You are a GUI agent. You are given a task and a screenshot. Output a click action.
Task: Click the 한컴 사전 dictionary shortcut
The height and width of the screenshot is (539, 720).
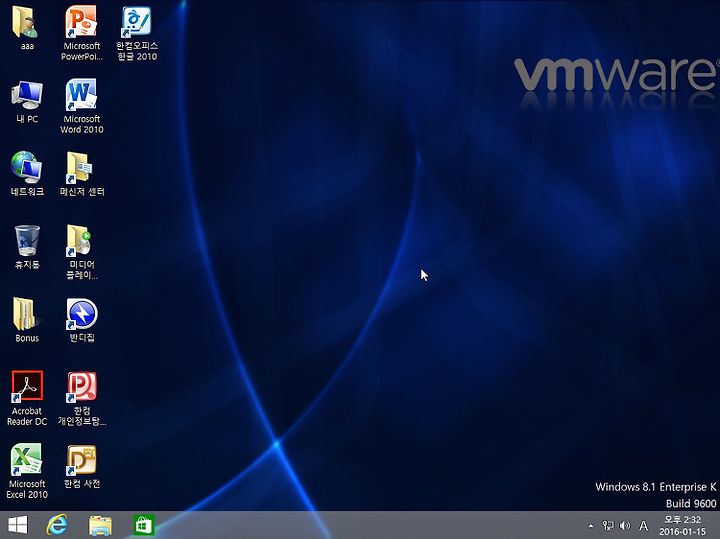81,466
